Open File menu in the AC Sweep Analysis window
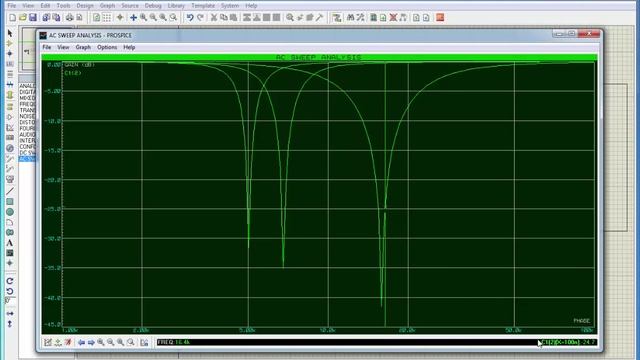640x360 pixels. tap(47, 47)
